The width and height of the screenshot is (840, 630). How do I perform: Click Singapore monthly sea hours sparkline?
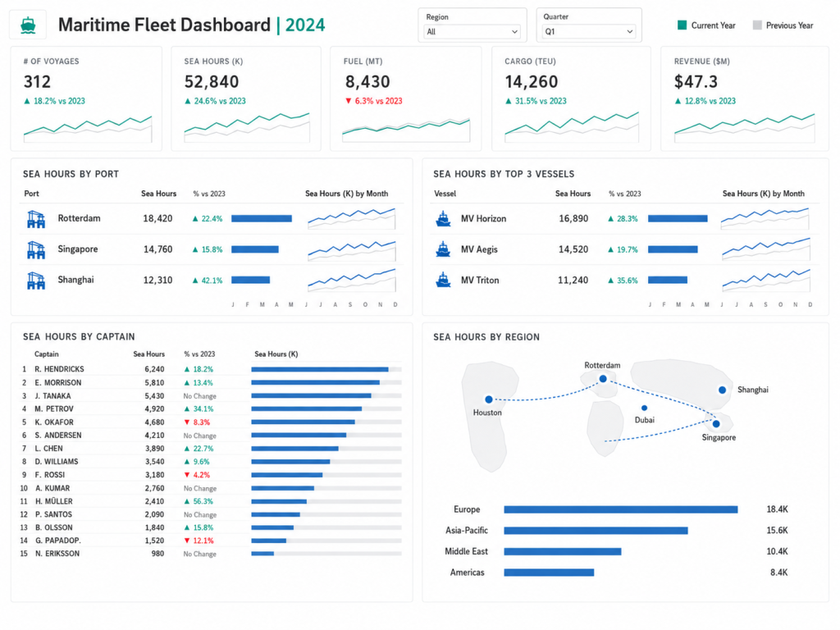[x=352, y=250]
